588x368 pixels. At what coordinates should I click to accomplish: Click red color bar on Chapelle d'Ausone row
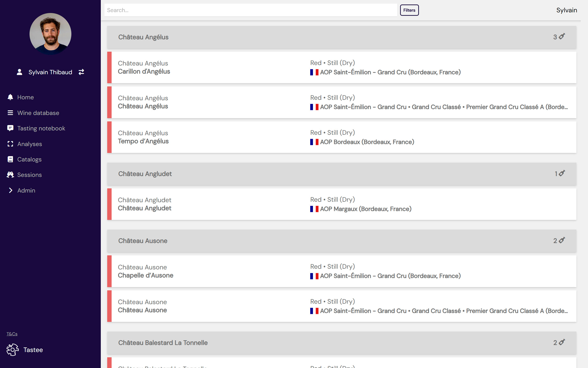pyautogui.click(x=109, y=271)
